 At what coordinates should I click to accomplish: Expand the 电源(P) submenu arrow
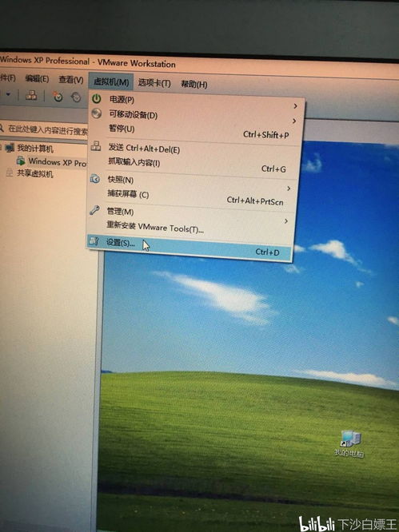coord(295,106)
